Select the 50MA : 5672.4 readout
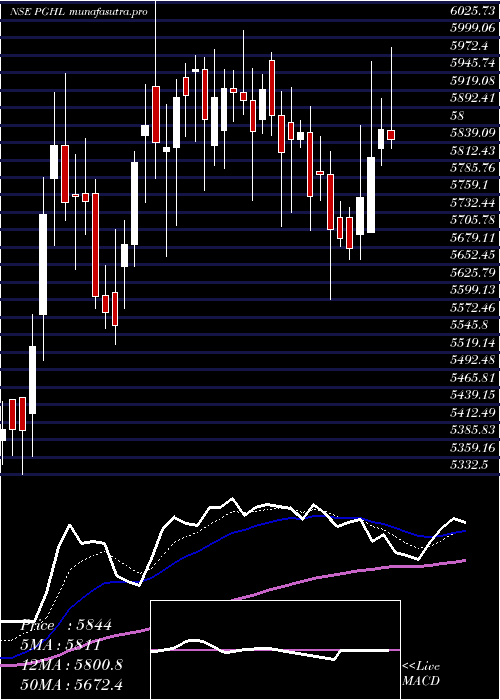500x700 pixels. coord(71,684)
